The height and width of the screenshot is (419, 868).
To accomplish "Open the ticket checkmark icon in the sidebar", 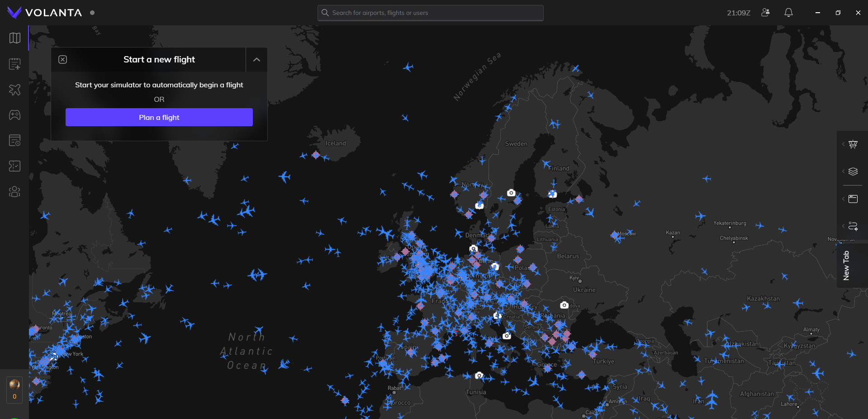I will click(x=15, y=166).
